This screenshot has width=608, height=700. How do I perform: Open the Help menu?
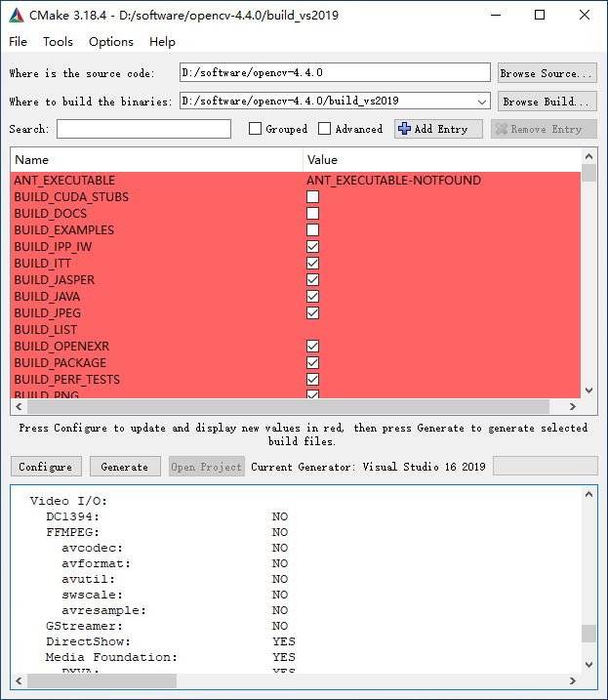[162, 42]
